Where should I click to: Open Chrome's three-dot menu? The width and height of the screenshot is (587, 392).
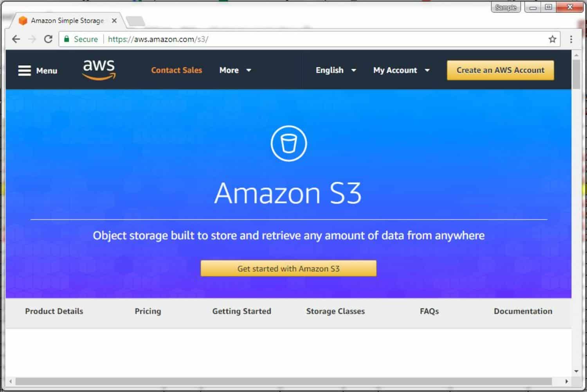coord(571,39)
